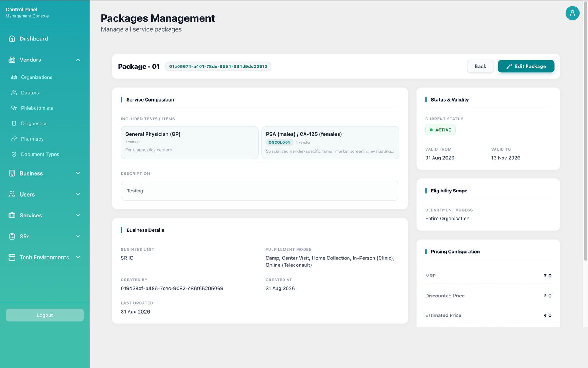Image resolution: width=588 pixels, height=368 pixels.
Task: Click the Doctors people icon
Action: (14, 93)
